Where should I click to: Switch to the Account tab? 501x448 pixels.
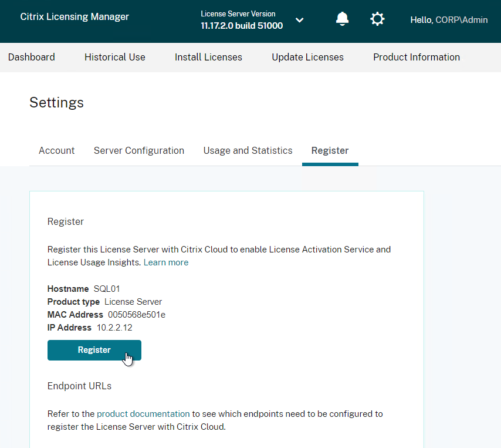tap(56, 150)
